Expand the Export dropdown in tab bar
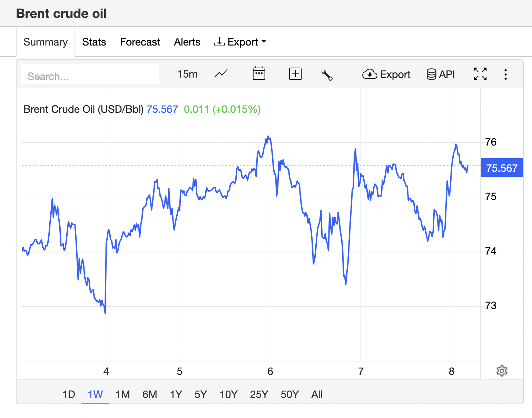 [x=240, y=42]
